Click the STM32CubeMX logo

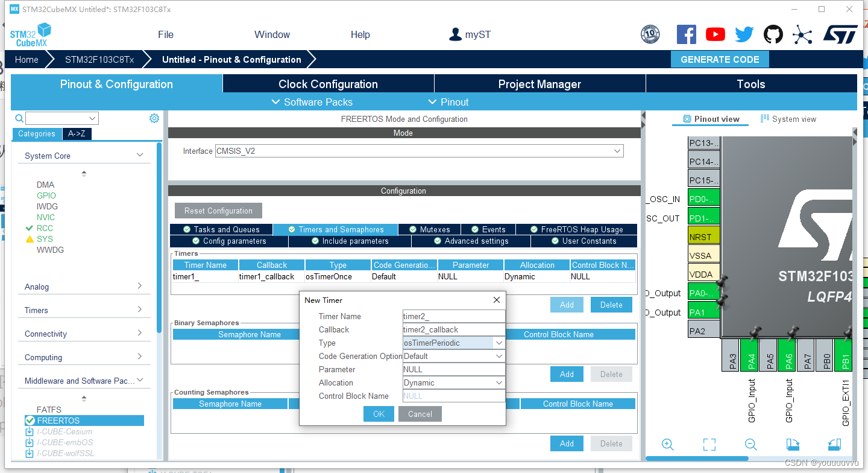pos(30,35)
